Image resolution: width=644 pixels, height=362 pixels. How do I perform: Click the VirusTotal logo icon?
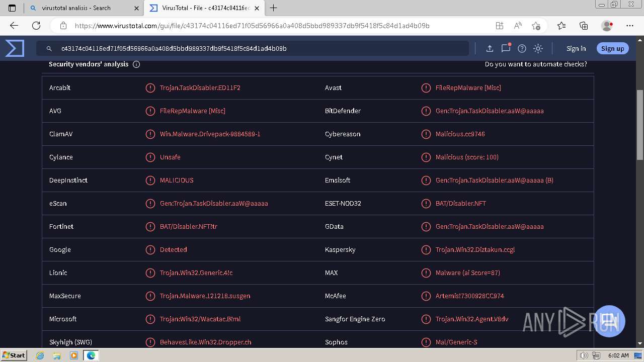point(15,48)
